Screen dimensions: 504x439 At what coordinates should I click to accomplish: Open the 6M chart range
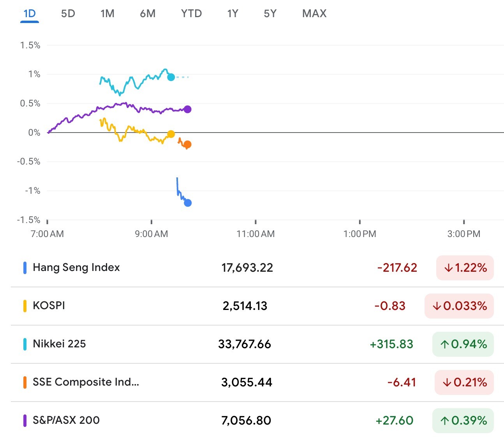[x=148, y=14]
